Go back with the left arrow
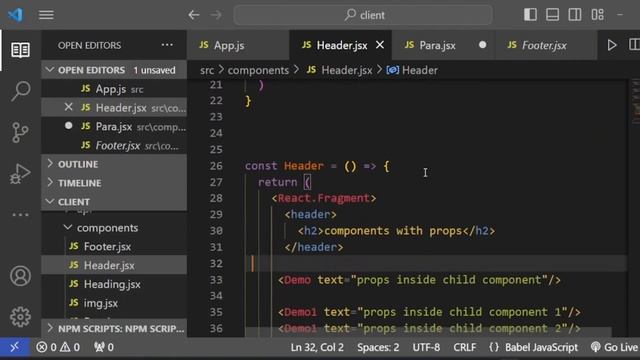 (x=194, y=15)
